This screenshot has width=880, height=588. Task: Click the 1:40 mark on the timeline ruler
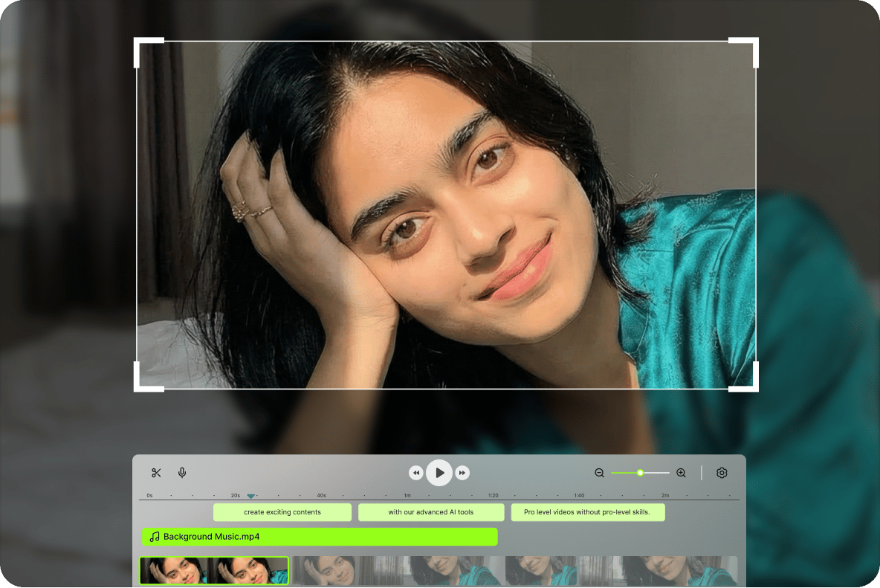tap(579, 495)
